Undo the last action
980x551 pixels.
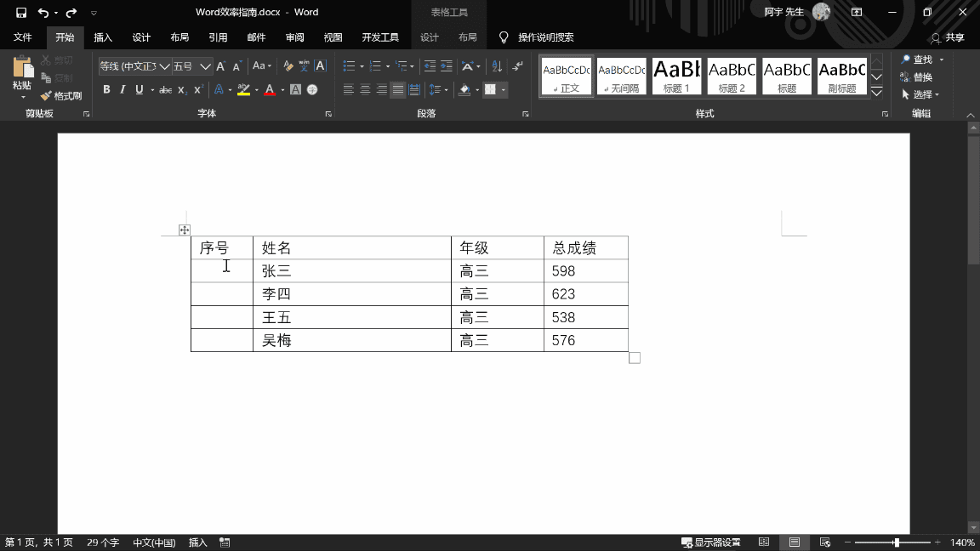(43, 13)
